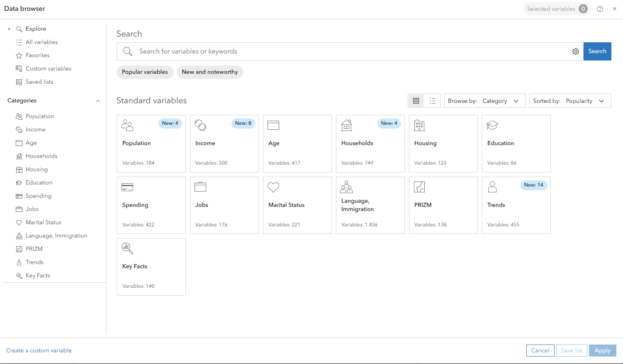The height and width of the screenshot is (364, 623).
Task: Click the Language, Immigration icon in sidebar
Action: point(19,236)
